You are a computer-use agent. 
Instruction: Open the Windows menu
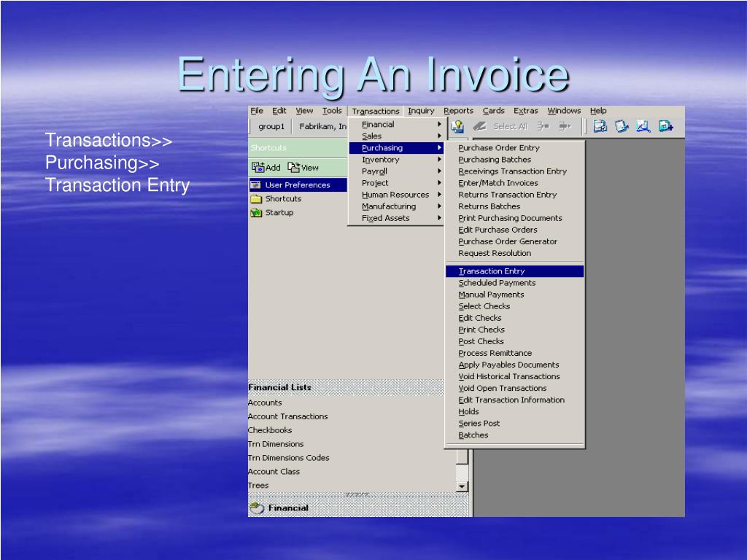[564, 111]
